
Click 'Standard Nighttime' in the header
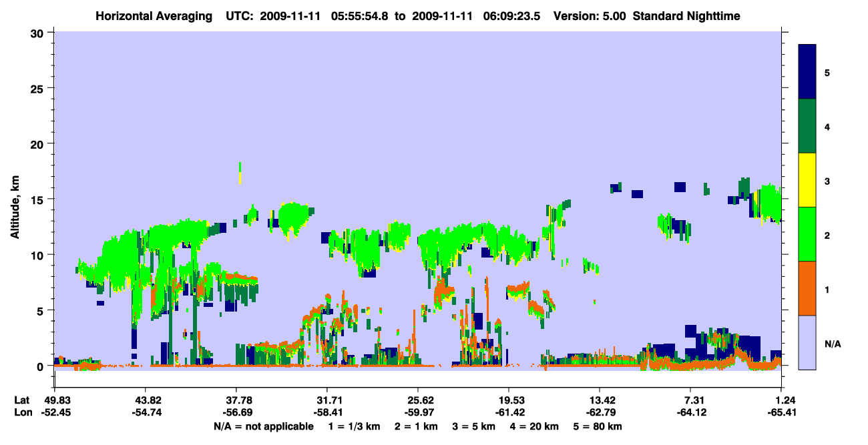click(687, 16)
